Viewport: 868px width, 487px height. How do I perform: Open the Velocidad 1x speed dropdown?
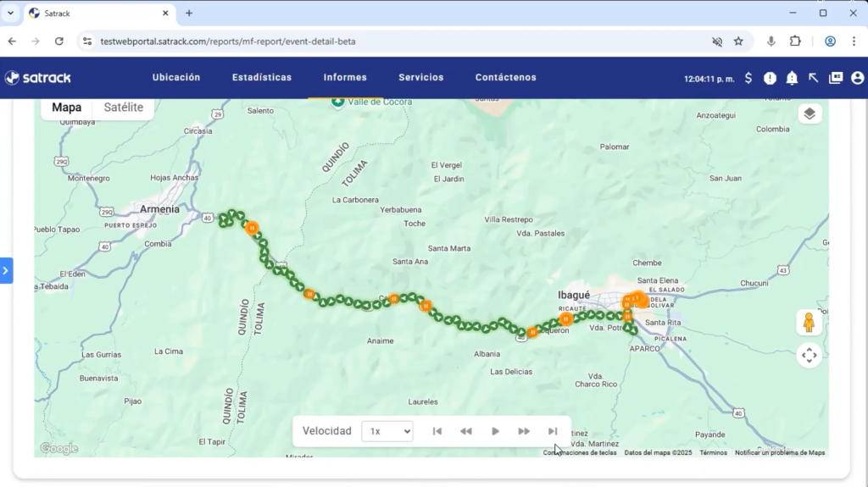(x=387, y=431)
